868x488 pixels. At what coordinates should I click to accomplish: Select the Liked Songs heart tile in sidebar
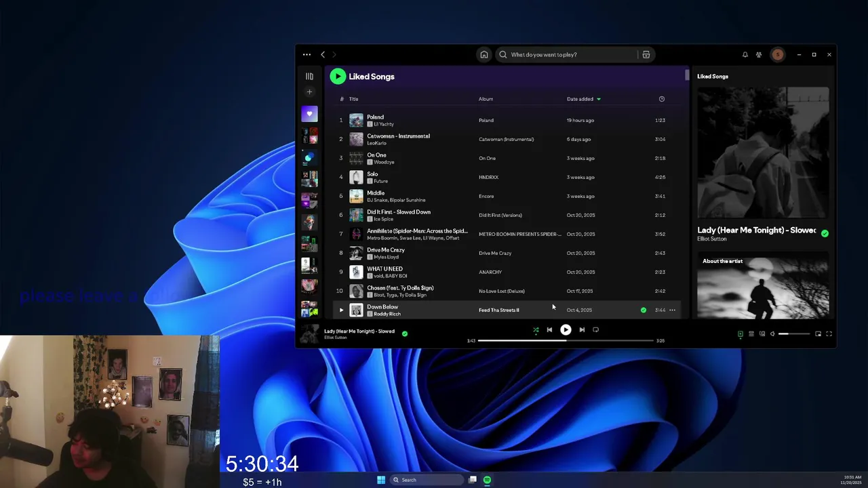point(309,114)
